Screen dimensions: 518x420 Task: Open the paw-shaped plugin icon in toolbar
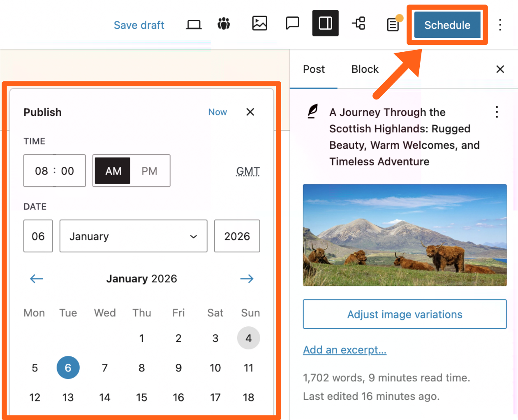(x=224, y=24)
